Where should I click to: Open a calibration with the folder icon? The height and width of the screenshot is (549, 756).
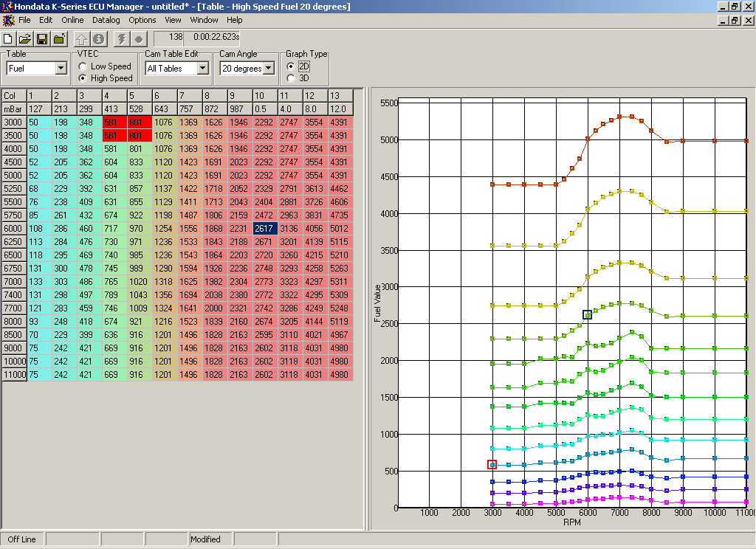click(x=25, y=39)
